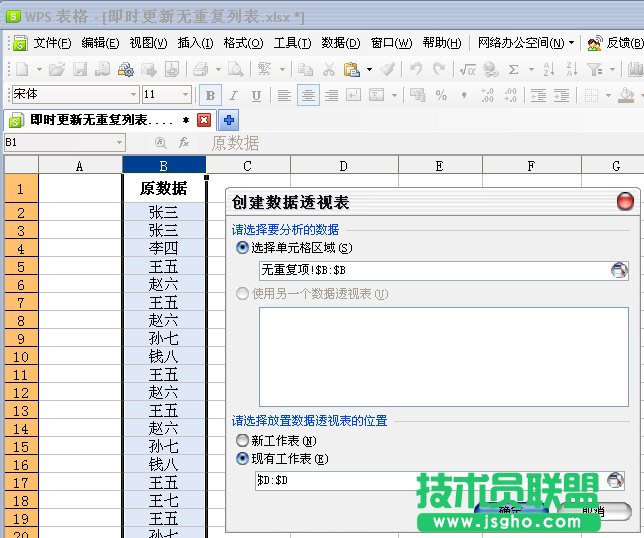Open the 数据(D) menu
Screen dimensions: 644x538
tap(340, 43)
